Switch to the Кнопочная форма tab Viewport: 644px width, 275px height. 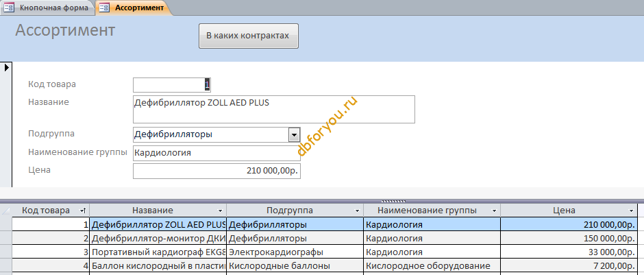coord(47,8)
